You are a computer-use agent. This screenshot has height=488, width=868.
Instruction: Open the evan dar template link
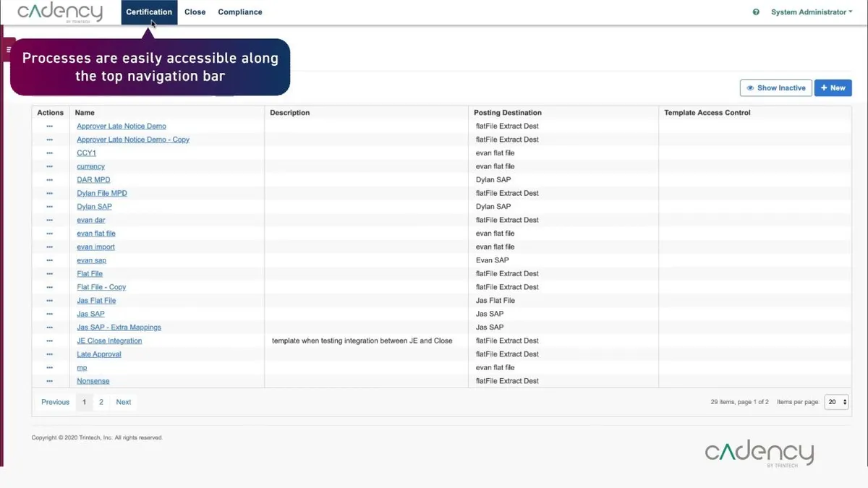point(91,220)
